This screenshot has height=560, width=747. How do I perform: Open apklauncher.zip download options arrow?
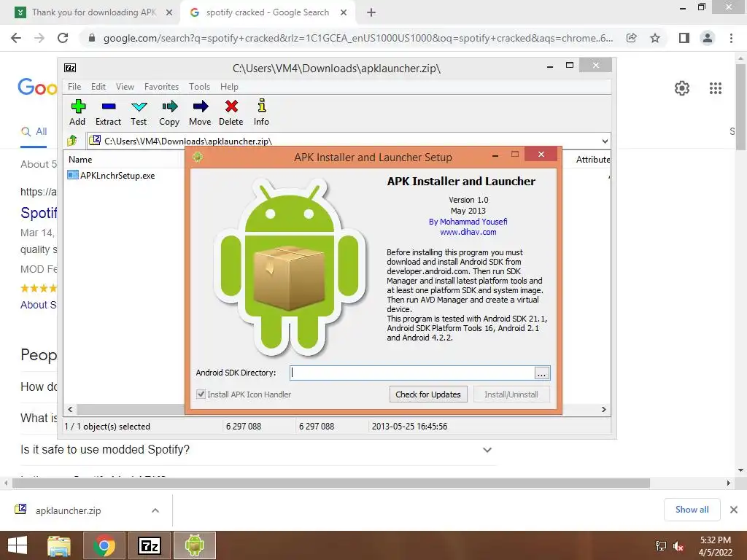pos(155,510)
